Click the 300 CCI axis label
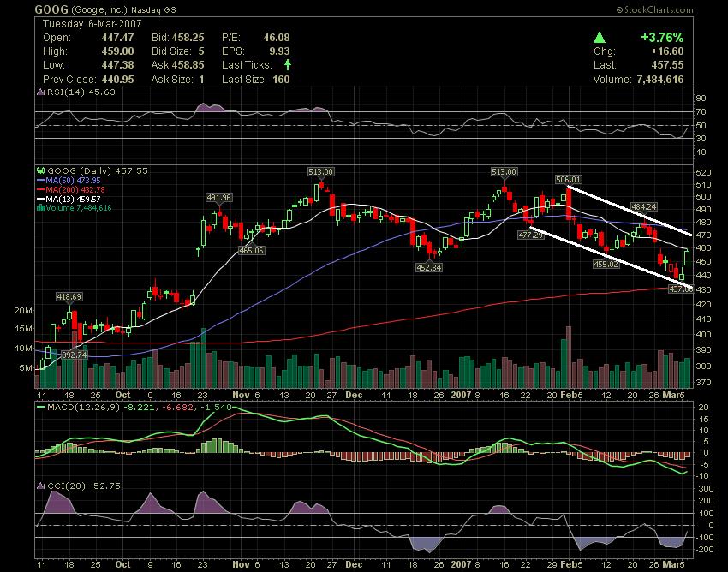Screen dimensions: 728x572 (707, 489)
